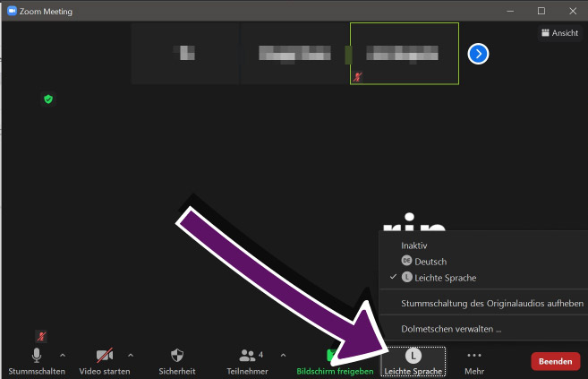Open Dolmetschen verwalten option

pyautogui.click(x=451, y=329)
